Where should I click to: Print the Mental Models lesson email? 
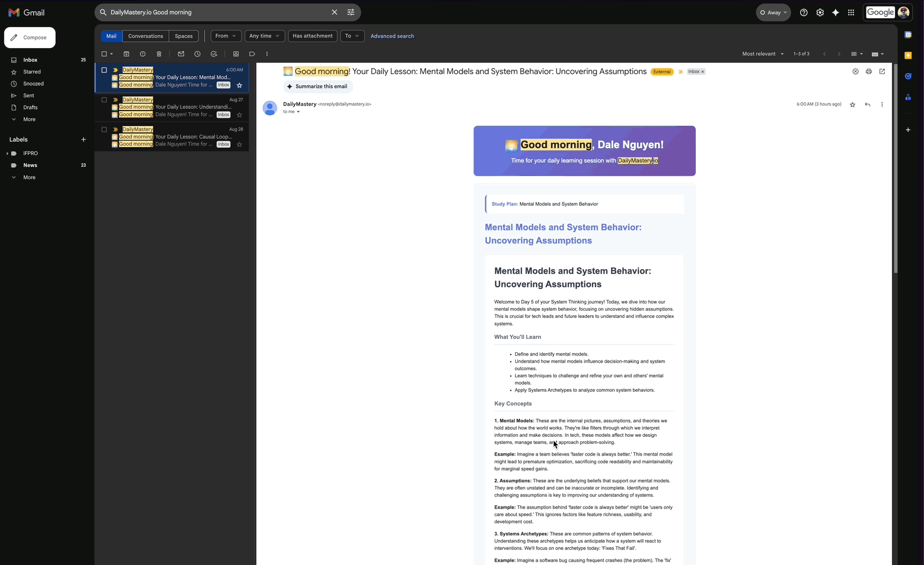pyautogui.click(x=869, y=71)
